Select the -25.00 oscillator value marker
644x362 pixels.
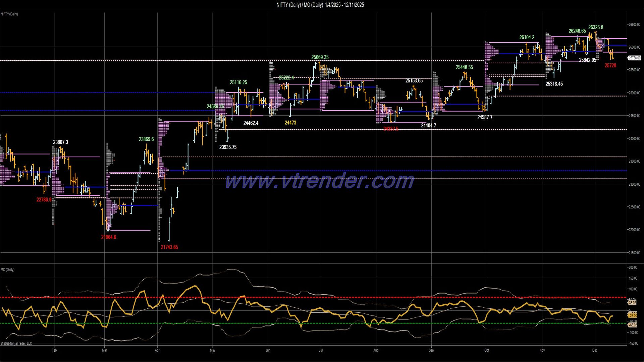(632, 315)
